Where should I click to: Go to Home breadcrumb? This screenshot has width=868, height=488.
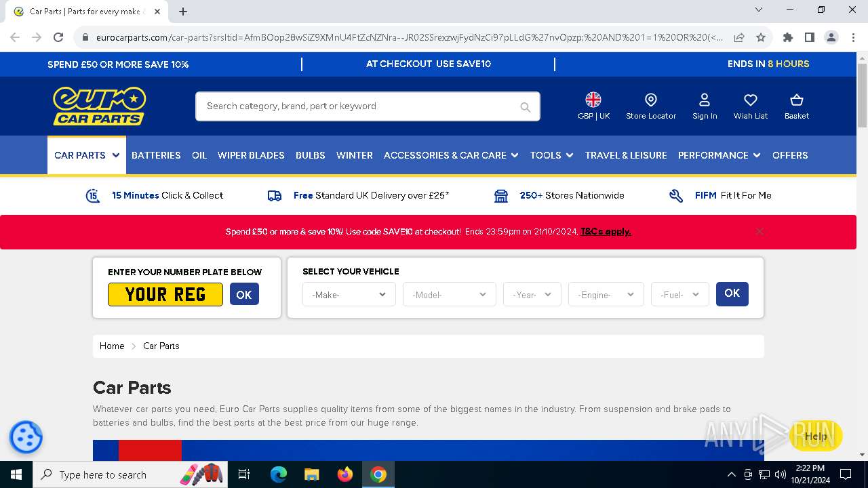click(x=112, y=346)
